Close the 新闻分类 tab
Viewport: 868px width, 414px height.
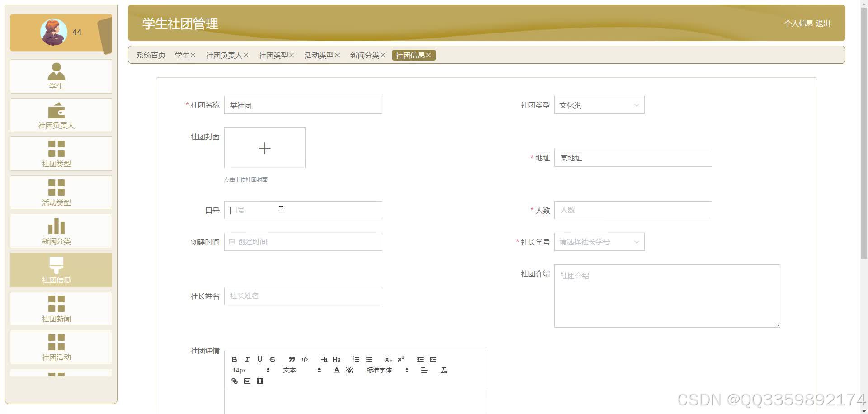click(383, 55)
